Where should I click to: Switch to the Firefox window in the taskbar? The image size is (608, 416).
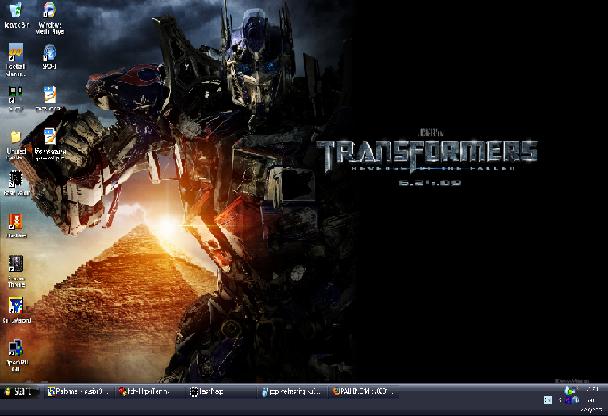coord(363,392)
